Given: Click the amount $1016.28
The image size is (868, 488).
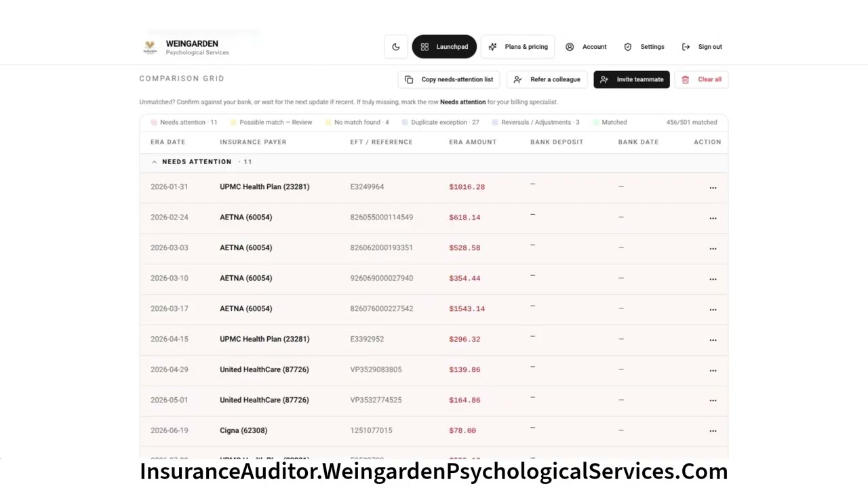Looking at the screenshot, I should click(x=467, y=186).
